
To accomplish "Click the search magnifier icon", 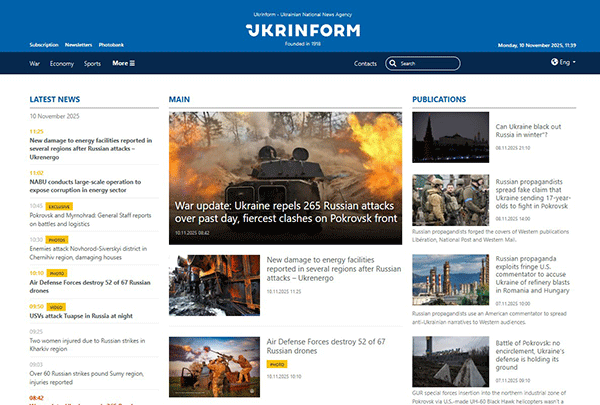I will (393, 64).
